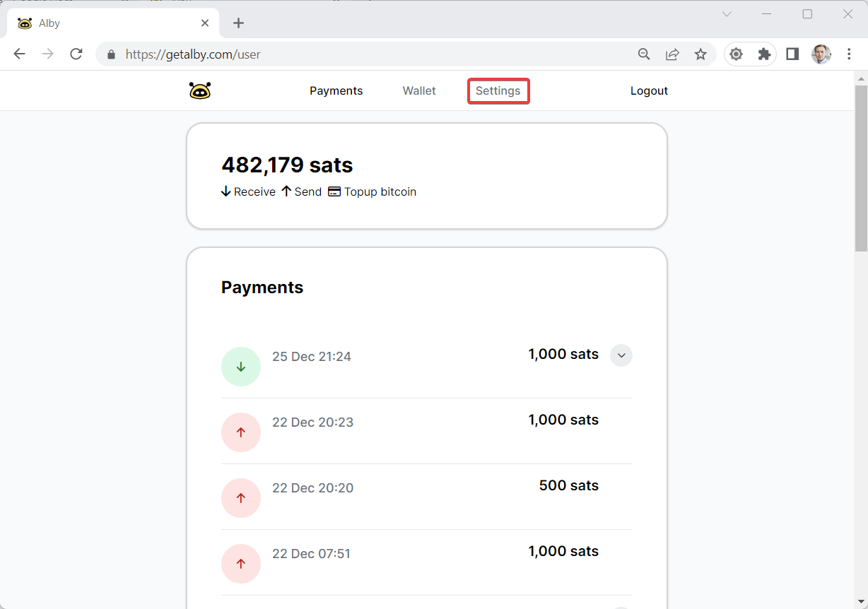This screenshot has height=609, width=868.
Task: Click the 500 sats amount
Action: pos(569,485)
